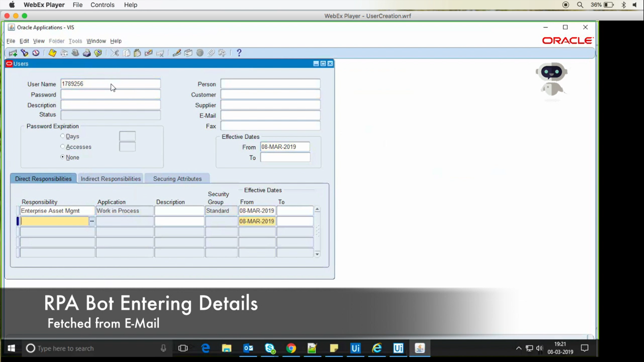Click the Password input field
Image resolution: width=644 pixels, height=362 pixels.
(x=110, y=94)
